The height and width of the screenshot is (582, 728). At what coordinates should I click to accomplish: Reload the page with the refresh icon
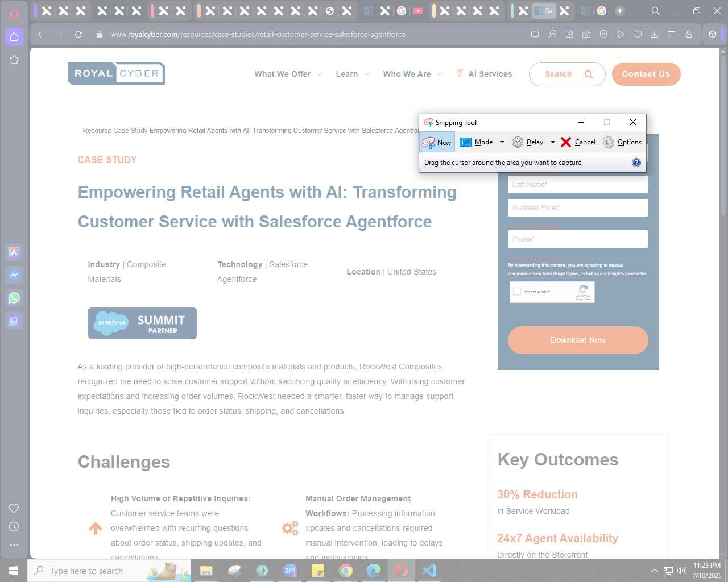pyautogui.click(x=78, y=34)
